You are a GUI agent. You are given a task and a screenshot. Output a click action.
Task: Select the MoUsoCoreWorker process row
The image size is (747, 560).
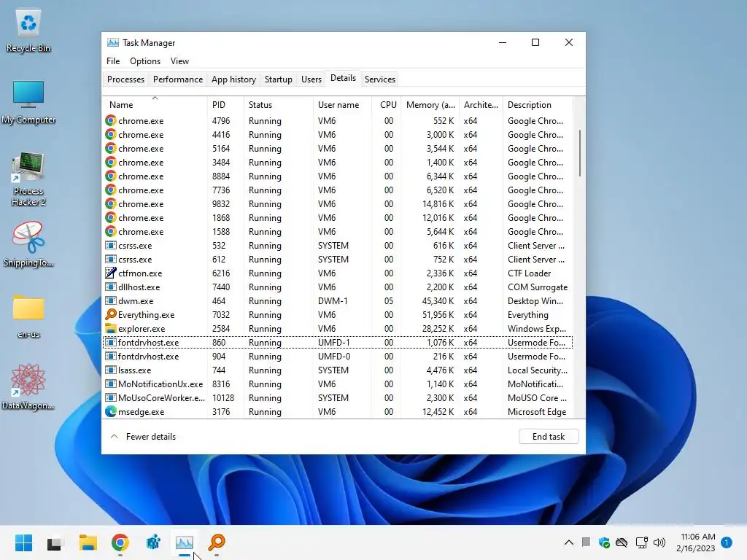click(338, 397)
